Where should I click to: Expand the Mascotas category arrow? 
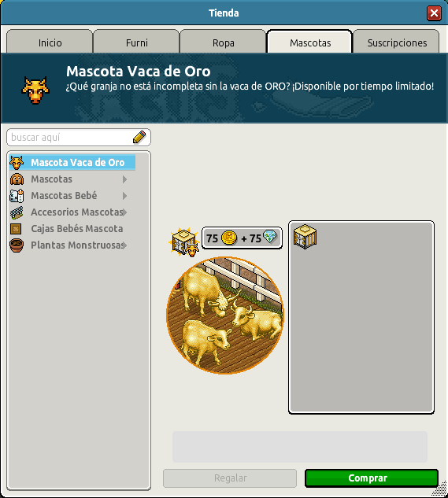coord(124,179)
